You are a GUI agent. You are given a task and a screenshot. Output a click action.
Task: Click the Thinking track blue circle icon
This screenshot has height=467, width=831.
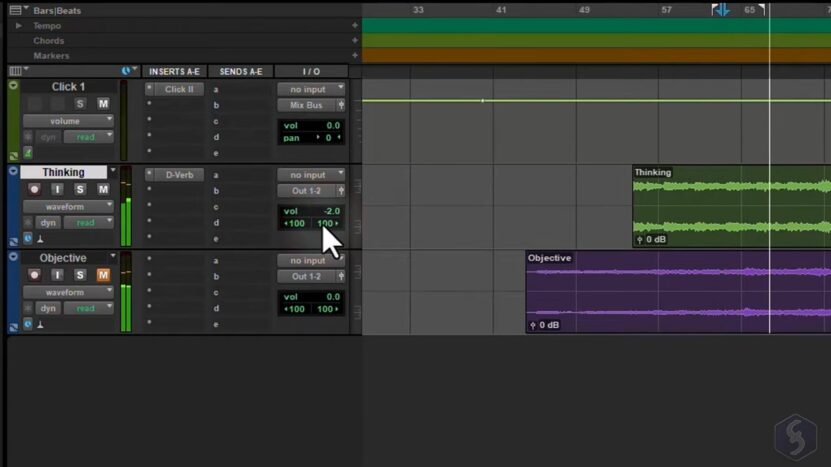tap(13, 171)
